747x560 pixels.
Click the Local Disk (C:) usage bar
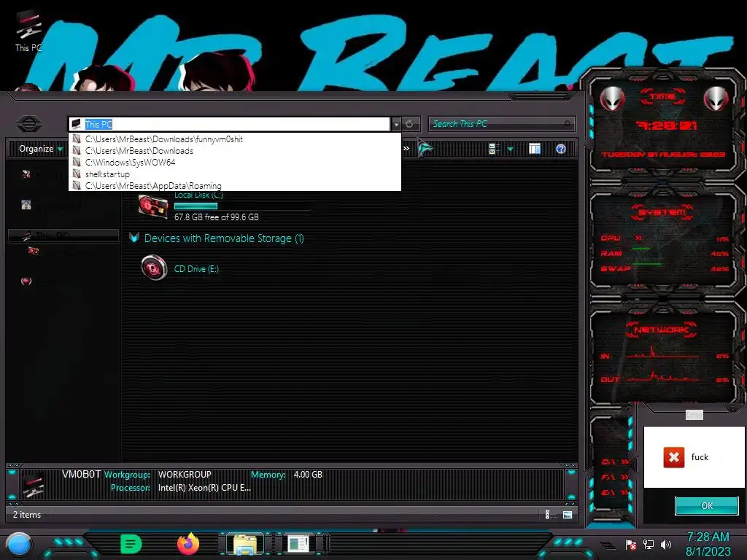(x=196, y=206)
